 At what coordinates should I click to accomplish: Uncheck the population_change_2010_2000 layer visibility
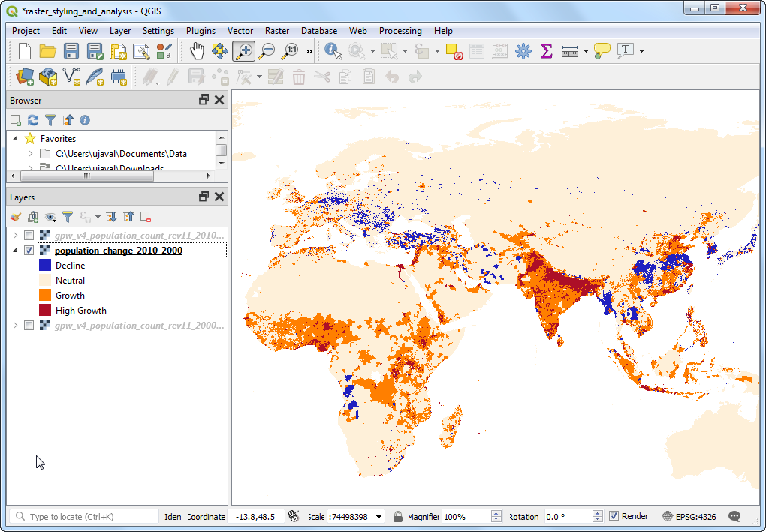(x=29, y=251)
